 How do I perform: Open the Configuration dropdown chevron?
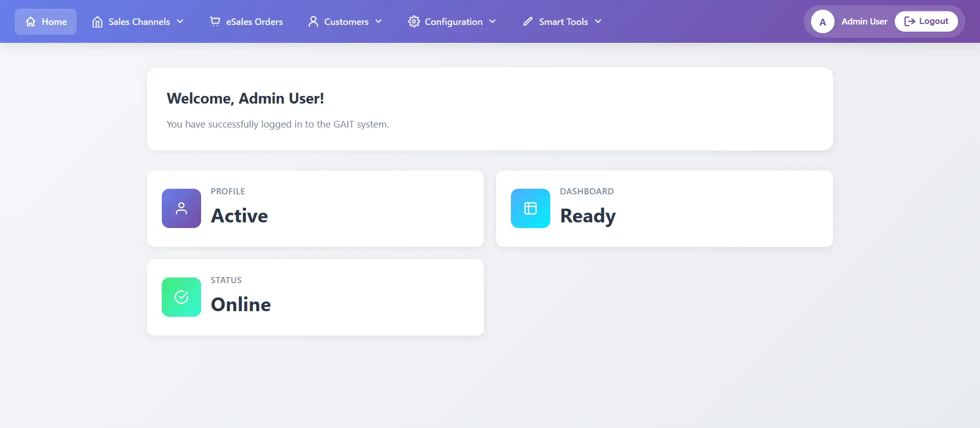[x=493, y=21]
